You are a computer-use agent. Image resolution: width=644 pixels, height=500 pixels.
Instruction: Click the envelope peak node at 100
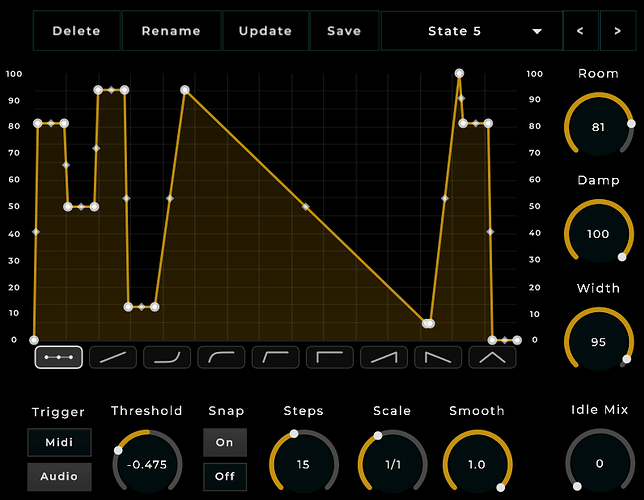[x=459, y=74]
